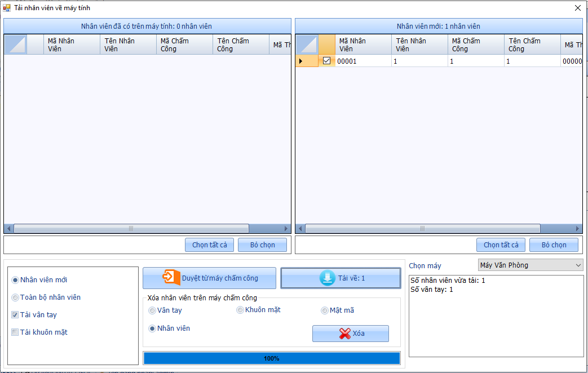Click the app icon in the title bar
This screenshot has height=373, width=588.
7,8
